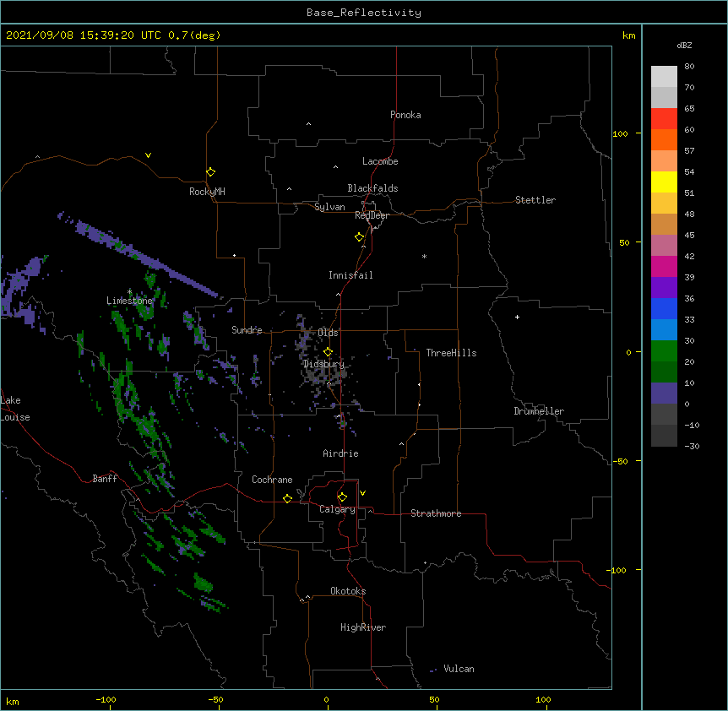Click the RedDeer city label
Viewport: 728px width, 711px height.
[x=372, y=215]
